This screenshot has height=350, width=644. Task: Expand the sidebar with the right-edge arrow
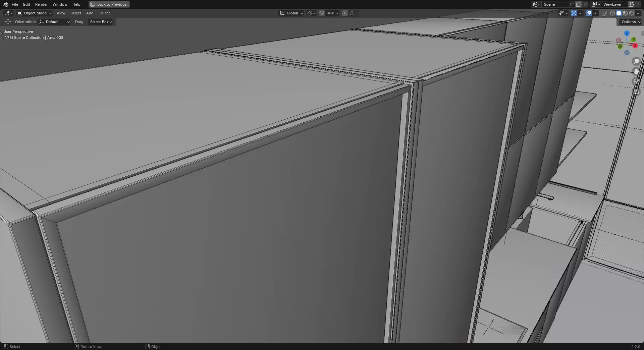pos(642,34)
